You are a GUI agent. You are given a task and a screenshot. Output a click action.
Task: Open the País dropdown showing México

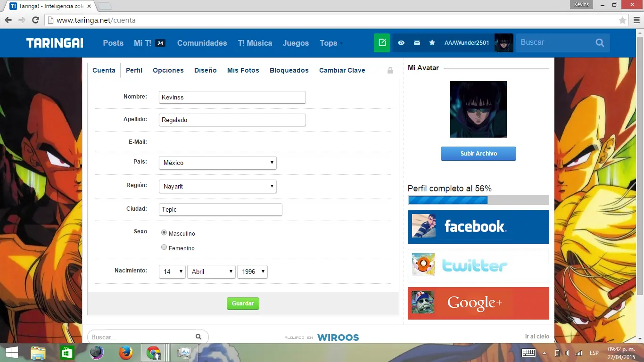click(217, 163)
